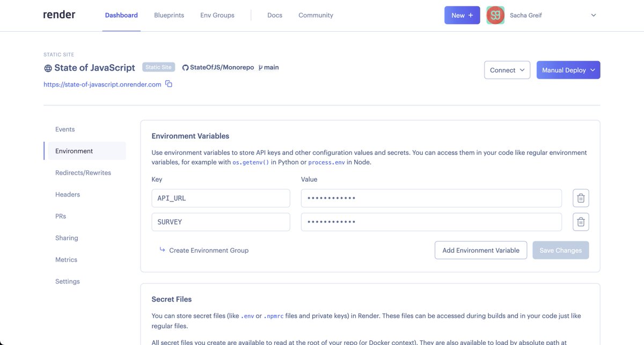Click the globe icon next to State of JavaScript
The height and width of the screenshot is (345, 644).
[x=48, y=68]
